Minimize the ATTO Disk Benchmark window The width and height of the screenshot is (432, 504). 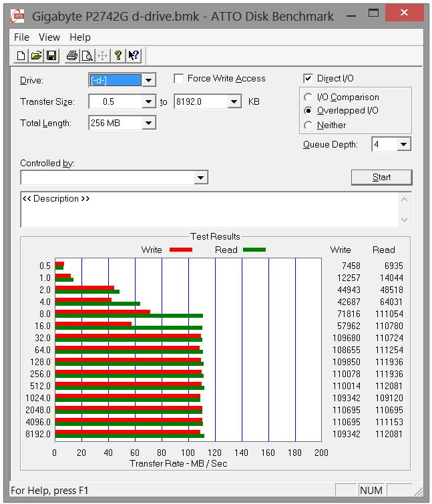click(352, 15)
